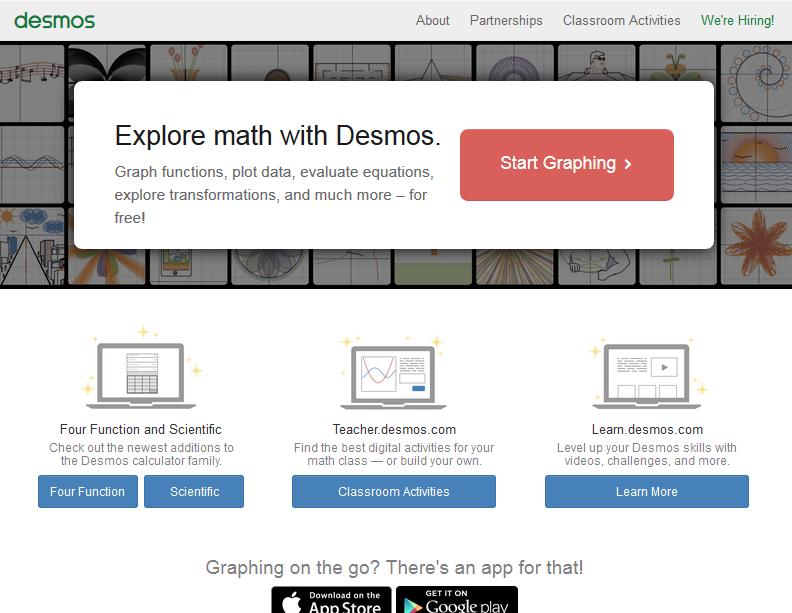Click the Learn More button
The image size is (792, 613).
pyautogui.click(x=646, y=492)
